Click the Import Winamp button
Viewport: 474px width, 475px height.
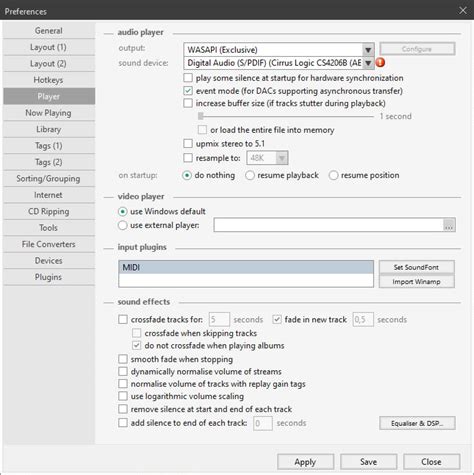pyautogui.click(x=417, y=282)
